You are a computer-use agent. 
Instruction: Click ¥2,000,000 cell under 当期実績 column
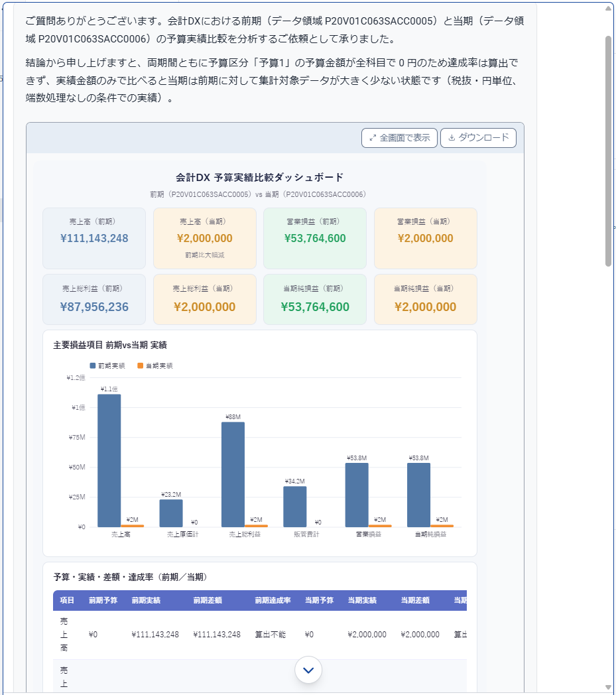[367, 635]
